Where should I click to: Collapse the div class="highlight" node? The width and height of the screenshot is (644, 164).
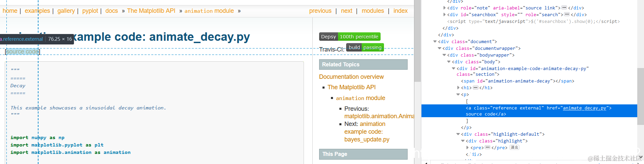463,141
